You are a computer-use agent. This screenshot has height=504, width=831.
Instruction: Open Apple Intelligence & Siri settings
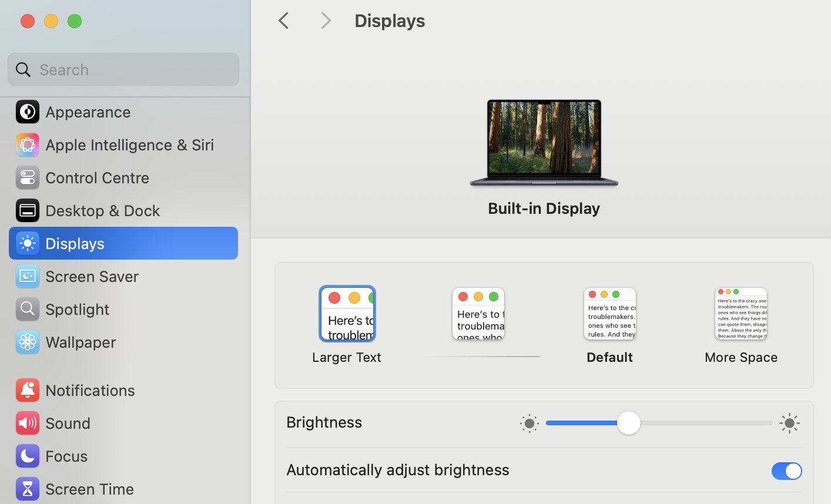click(x=123, y=145)
